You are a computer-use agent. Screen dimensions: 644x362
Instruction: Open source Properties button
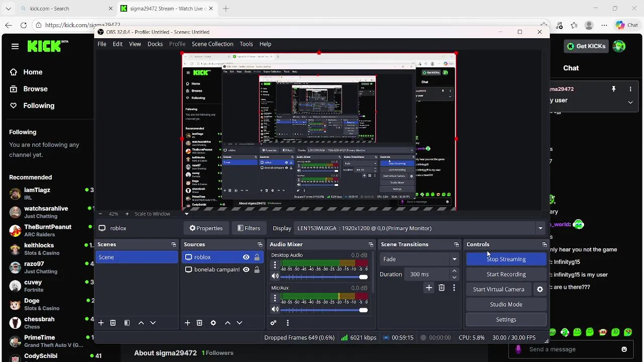[206, 228]
